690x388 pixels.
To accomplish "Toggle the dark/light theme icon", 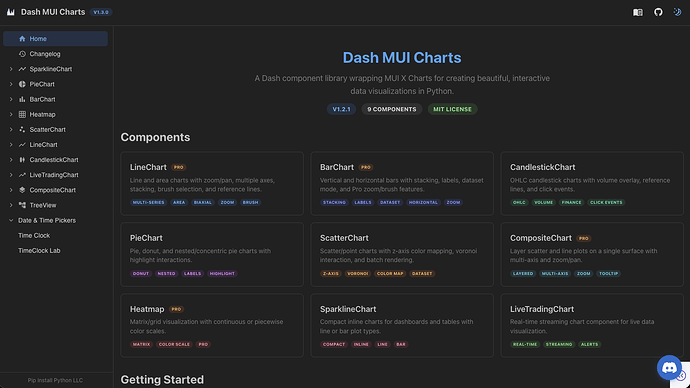I will click(677, 12).
